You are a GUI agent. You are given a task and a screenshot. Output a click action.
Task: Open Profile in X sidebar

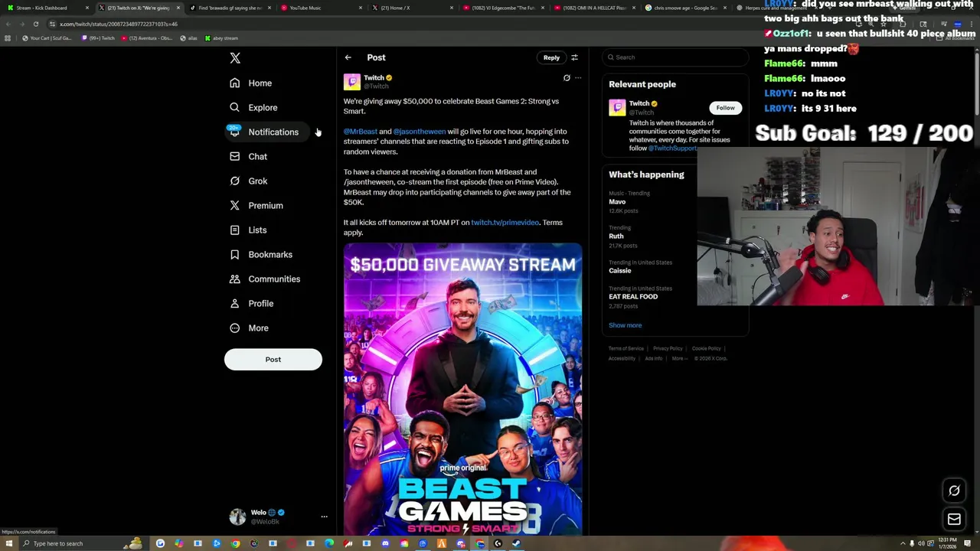[252, 303]
